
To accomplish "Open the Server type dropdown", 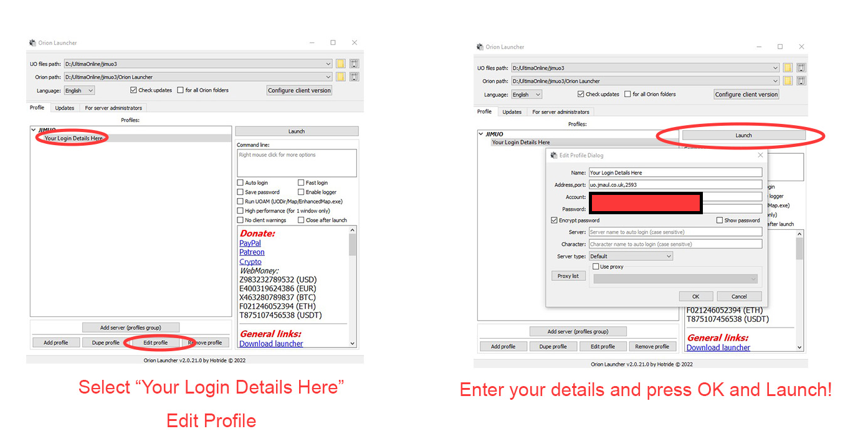I will [631, 256].
